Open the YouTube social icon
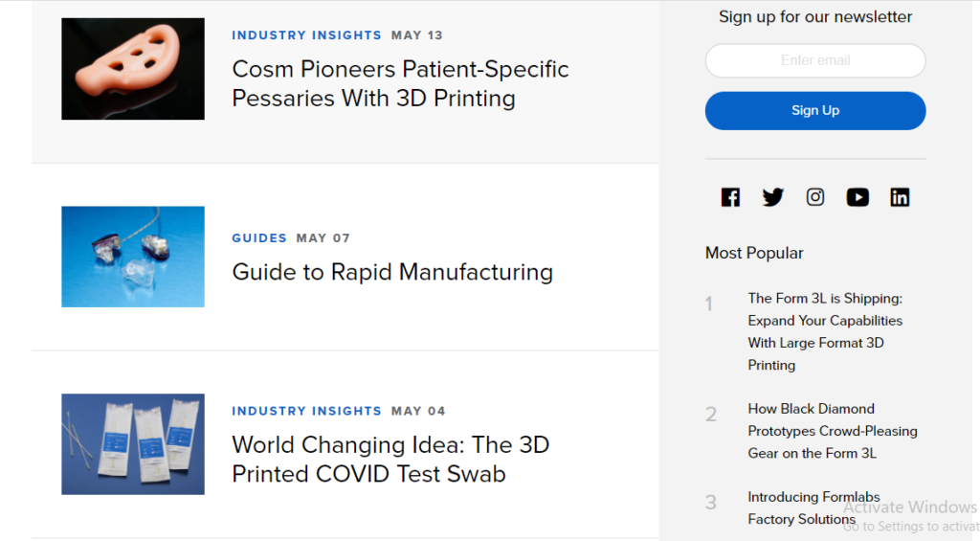980x541 pixels. 857,197
